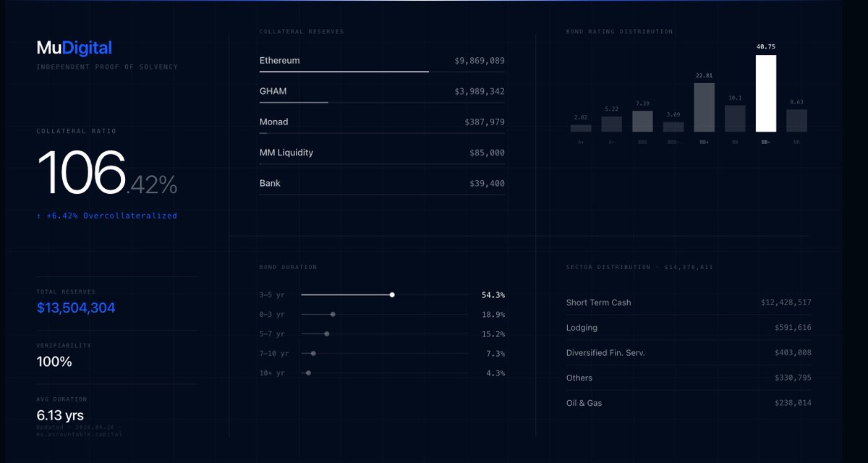Click the A+ bar showing 2.02
Viewport: 868px width, 463px height.
pos(581,128)
